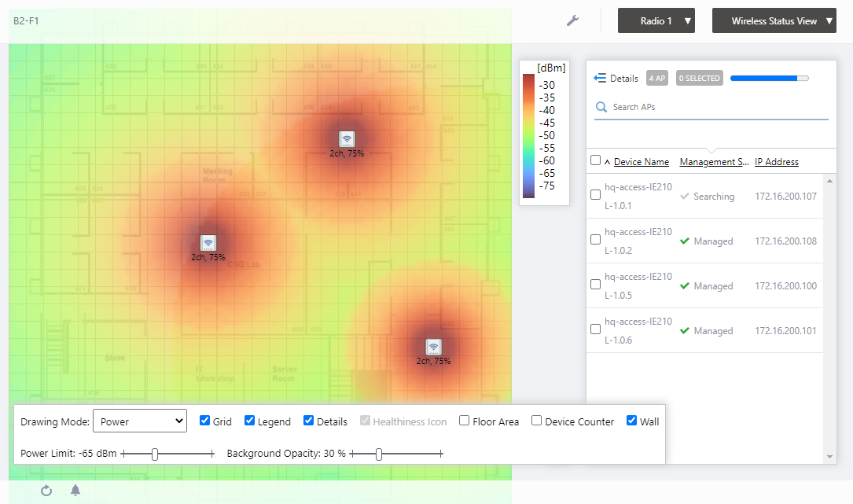The width and height of the screenshot is (853, 504).
Task: Click the search magnifier icon
Action: (601, 107)
